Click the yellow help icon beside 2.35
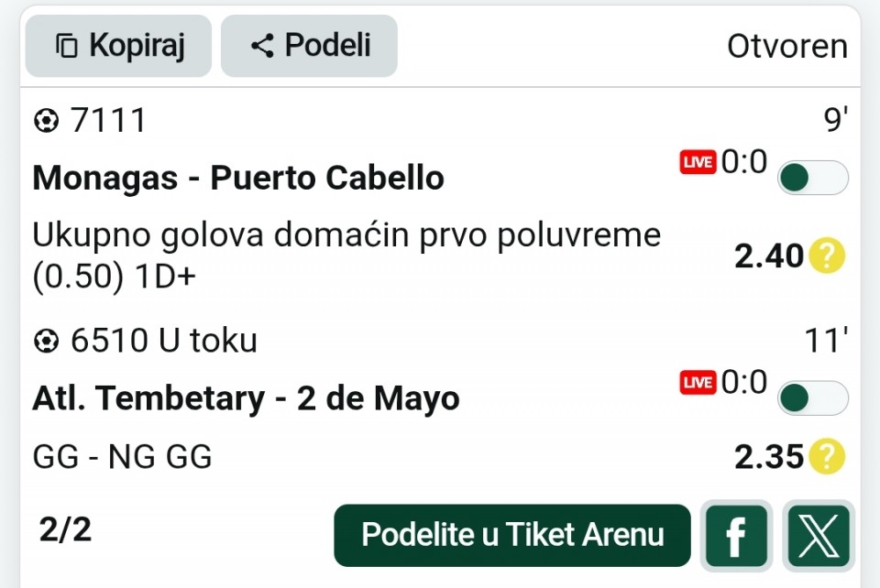The image size is (880, 588). pyautogui.click(x=826, y=455)
